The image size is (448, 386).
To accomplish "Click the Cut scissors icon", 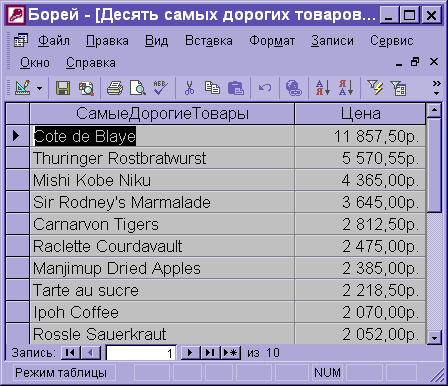I will (x=189, y=88).
